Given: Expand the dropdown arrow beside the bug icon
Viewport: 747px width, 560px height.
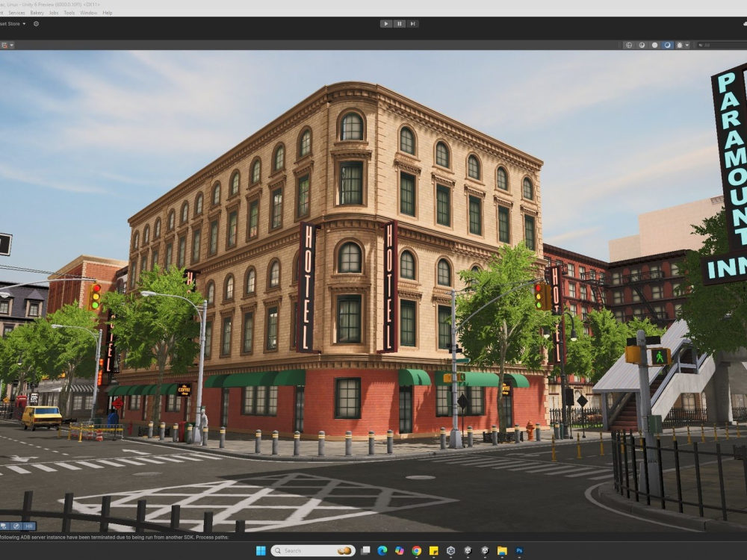Looking at the screenshot, I should pyautogui.click(x=687, y=46).
